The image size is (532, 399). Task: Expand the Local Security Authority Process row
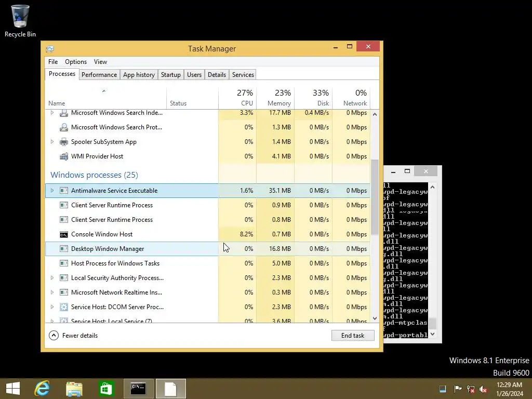pos(52,278)
